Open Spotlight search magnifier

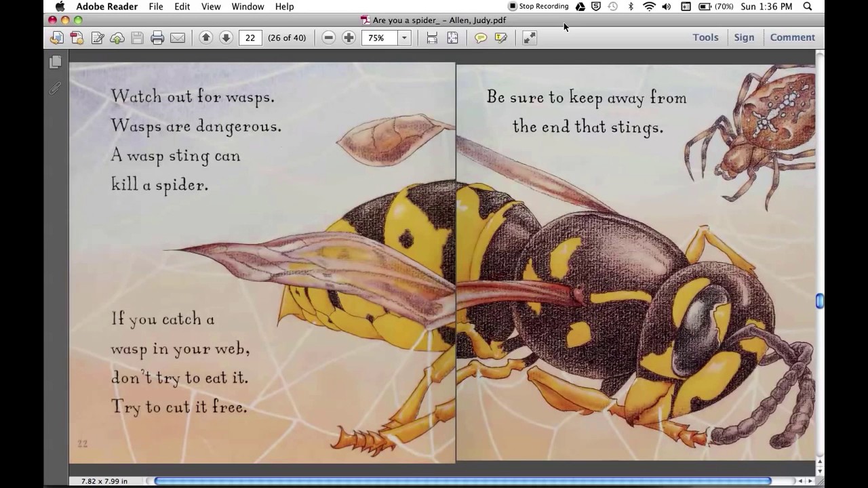tap(807, 6)
